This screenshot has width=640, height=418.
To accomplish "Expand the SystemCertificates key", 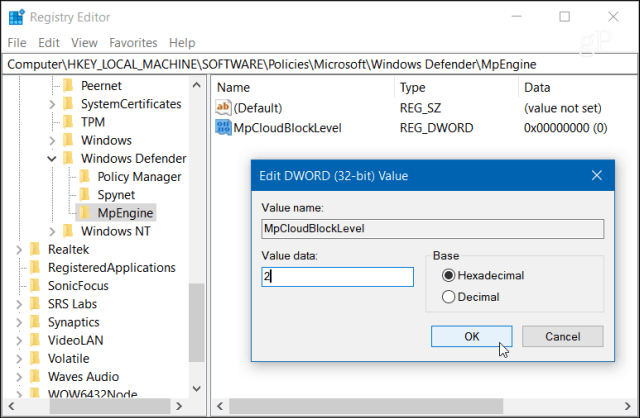I will tap(52, 104).
